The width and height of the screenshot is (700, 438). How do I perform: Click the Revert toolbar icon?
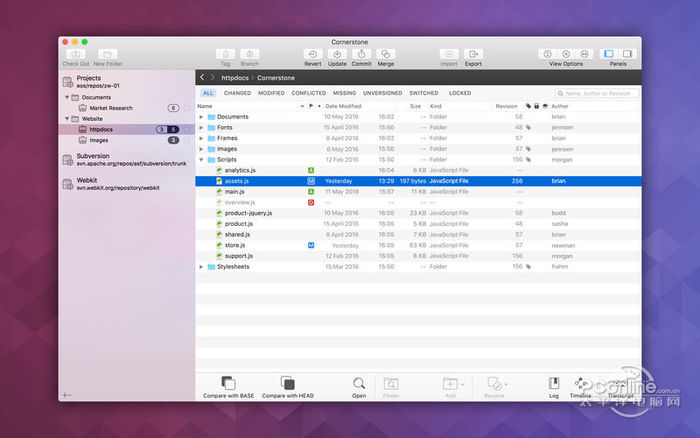tap(313, 54)
